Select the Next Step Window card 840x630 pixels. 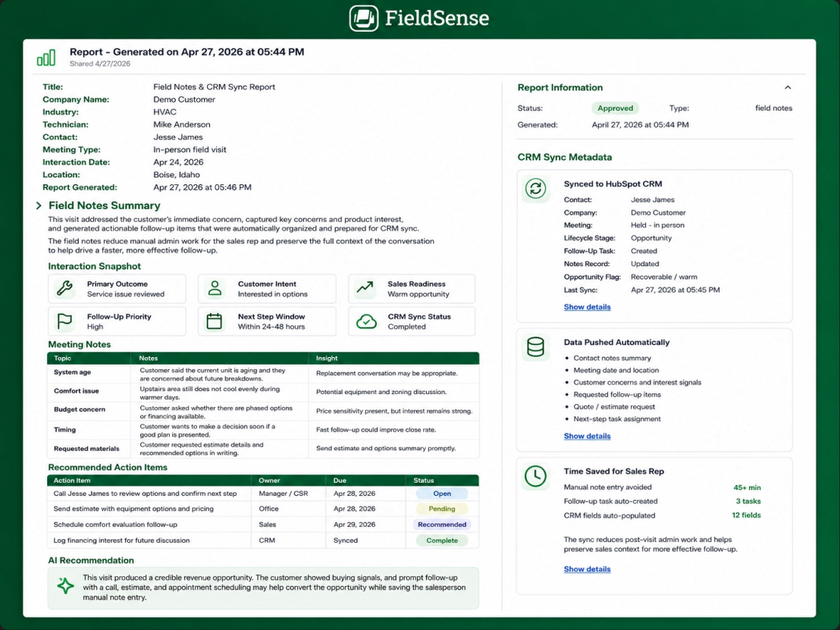[x=267, y=321]
